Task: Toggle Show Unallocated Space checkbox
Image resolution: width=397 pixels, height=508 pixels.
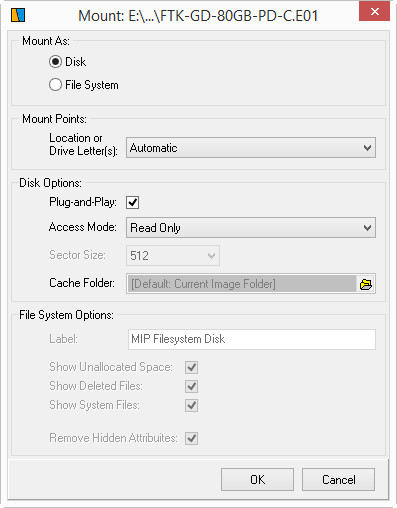Action: coord(192,367)
